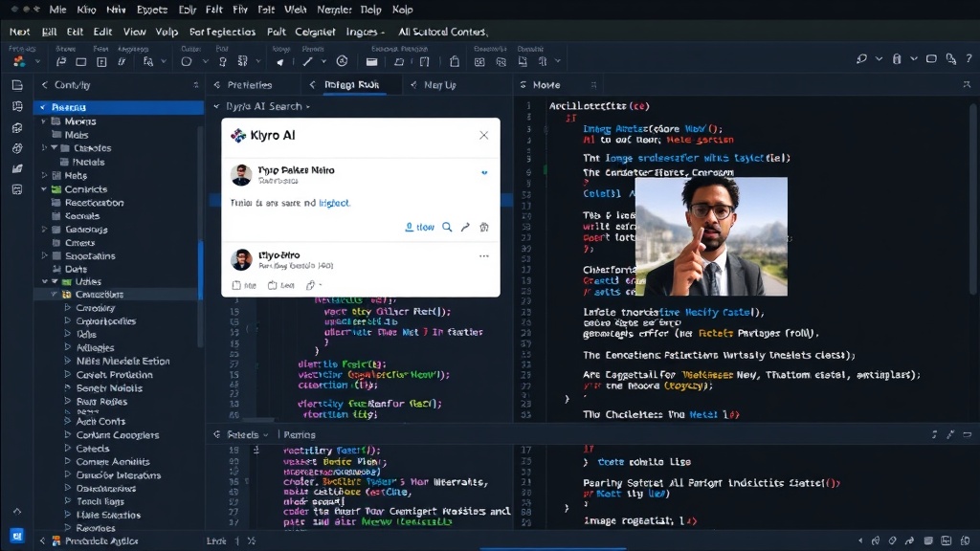Open dropdown arrow beside the app logo in toolbar

pos(37,61)
